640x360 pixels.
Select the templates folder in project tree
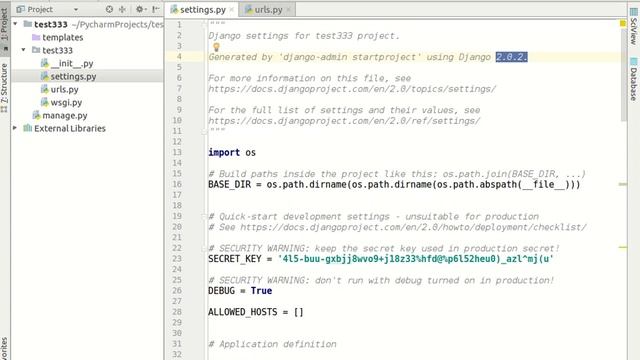click(58, 37)
